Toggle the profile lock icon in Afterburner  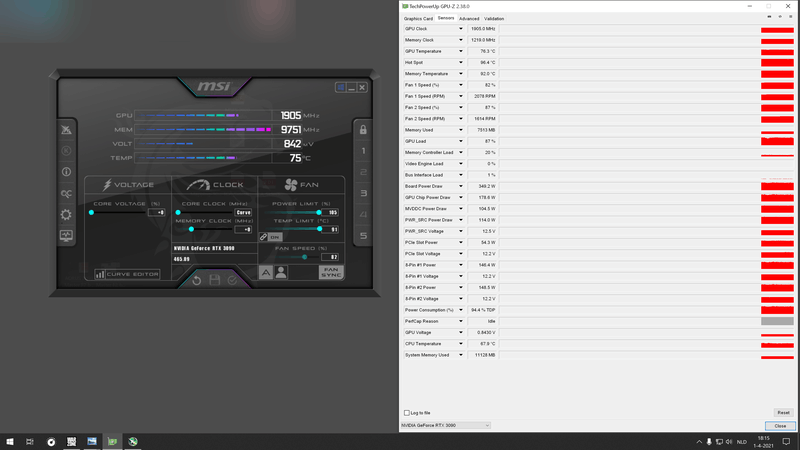click(x=363, y=130)
